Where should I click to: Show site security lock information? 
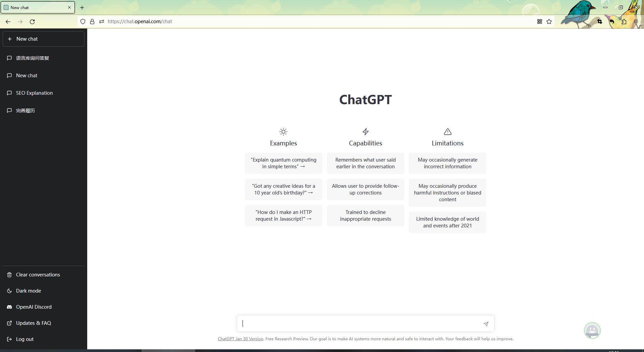coord(92,21)
